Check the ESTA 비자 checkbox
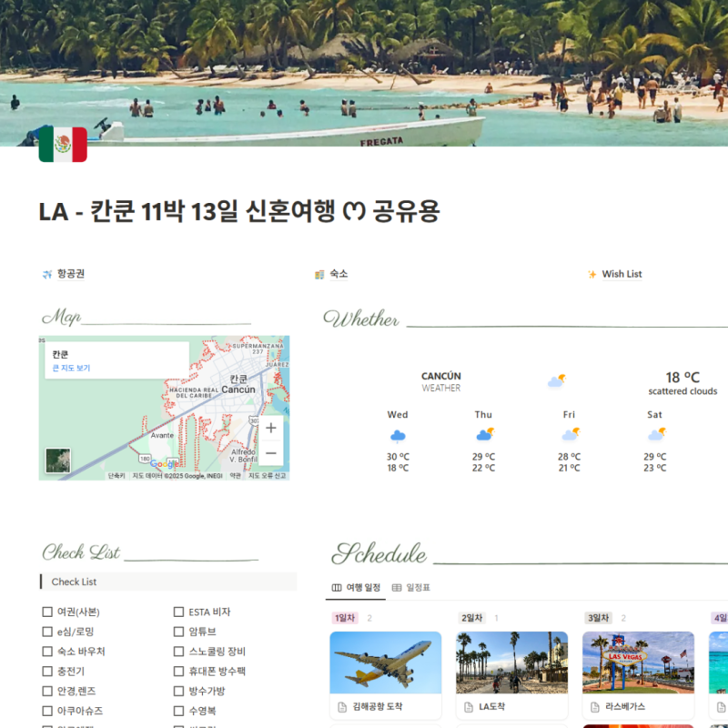This screenshot has width=728, height=728. coord(178,612)
